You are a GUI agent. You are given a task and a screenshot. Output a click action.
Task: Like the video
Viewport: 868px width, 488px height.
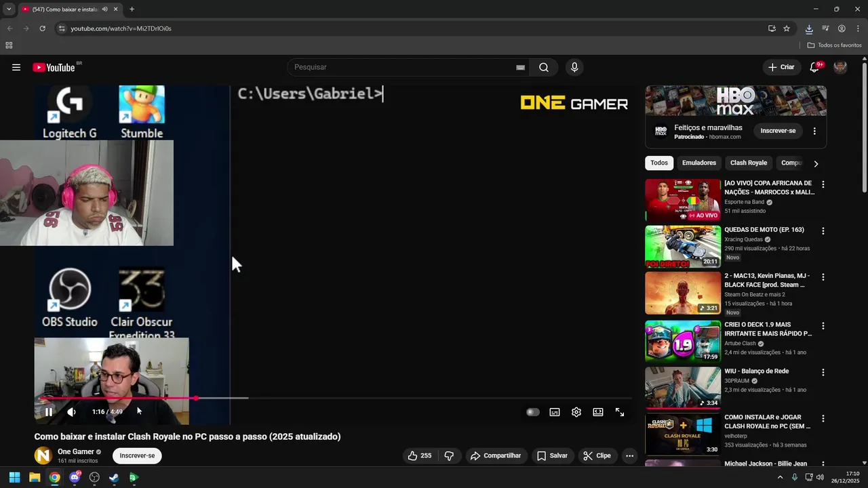tap(419, 455)
